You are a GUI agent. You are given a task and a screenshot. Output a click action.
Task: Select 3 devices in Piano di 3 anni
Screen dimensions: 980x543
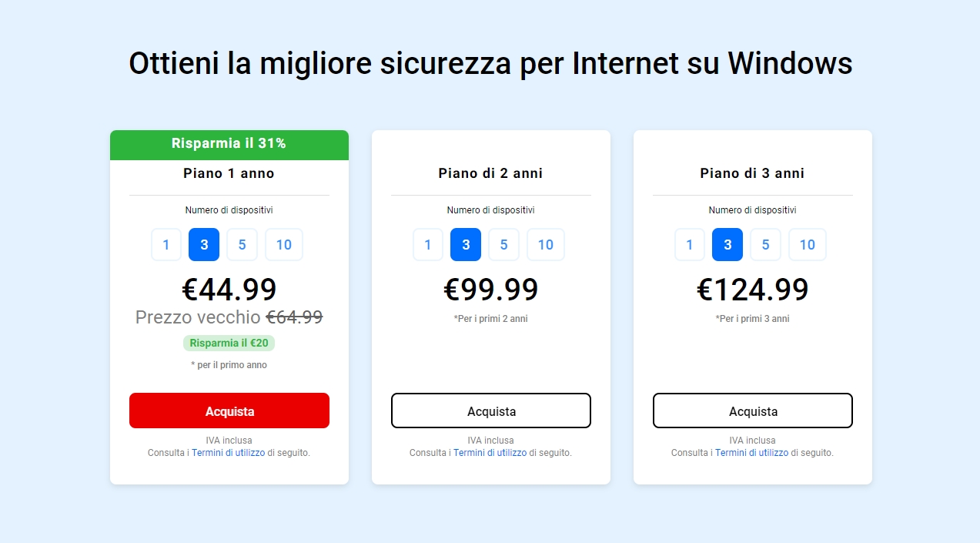click(727, 245)
